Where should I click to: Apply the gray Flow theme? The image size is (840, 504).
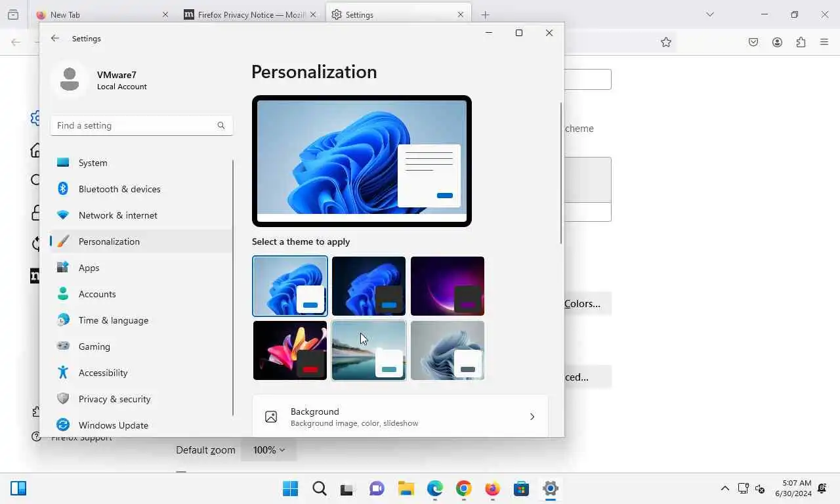[448, 350]
